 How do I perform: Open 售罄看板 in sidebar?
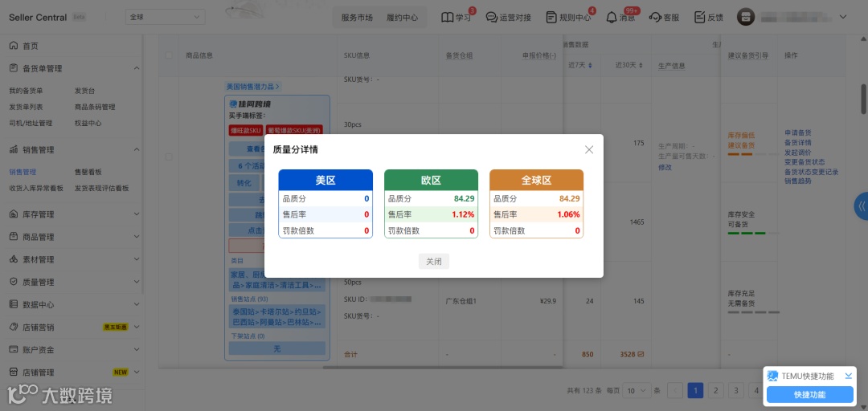pyautogui.click(x=88, y=172)
